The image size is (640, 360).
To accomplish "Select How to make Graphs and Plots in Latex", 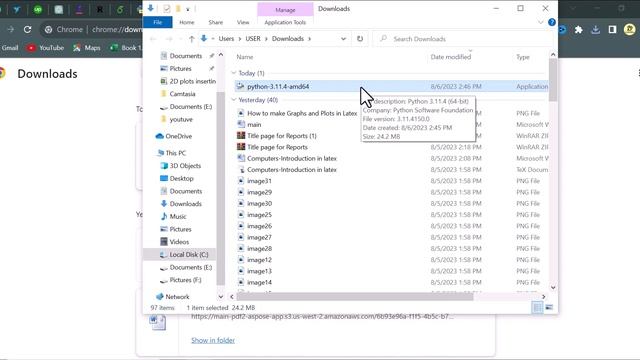I will (x=302, y=113).
